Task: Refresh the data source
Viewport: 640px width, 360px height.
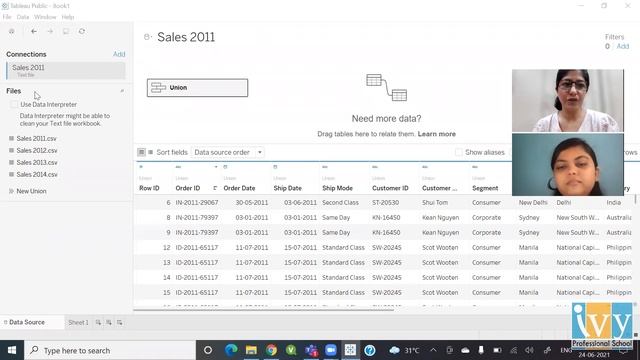Action: pos(82,31)
